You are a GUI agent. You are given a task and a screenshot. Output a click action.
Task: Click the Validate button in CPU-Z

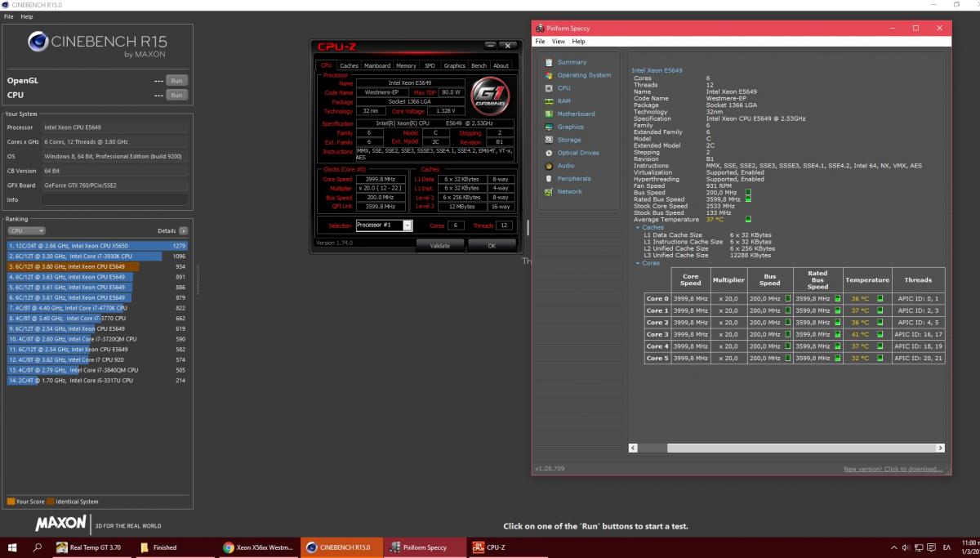tap(439, 245)
